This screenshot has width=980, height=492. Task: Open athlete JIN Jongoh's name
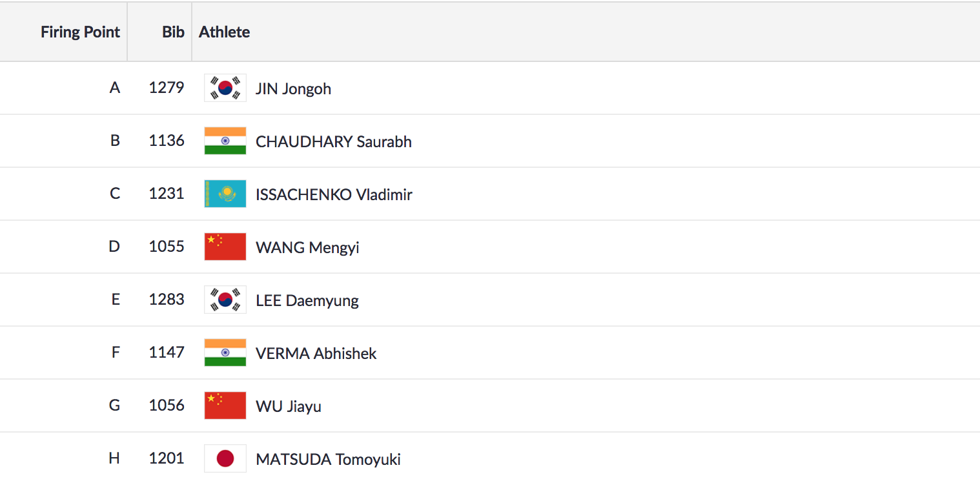(x=293, y=88)
